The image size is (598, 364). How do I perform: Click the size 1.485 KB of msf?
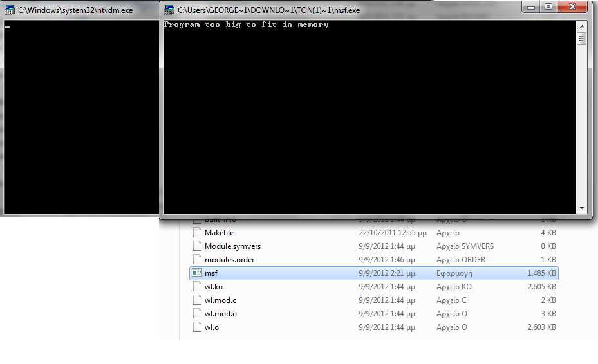(x=541, y=273)
